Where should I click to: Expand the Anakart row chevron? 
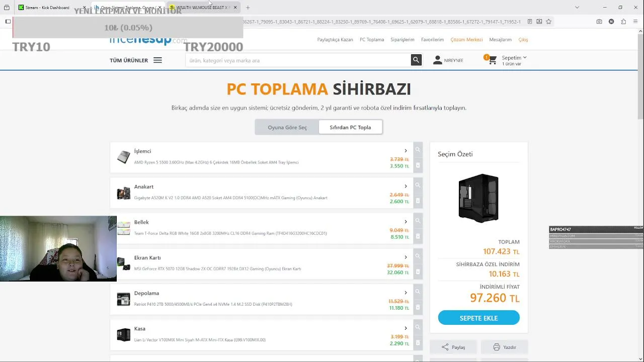pos(406,187)
